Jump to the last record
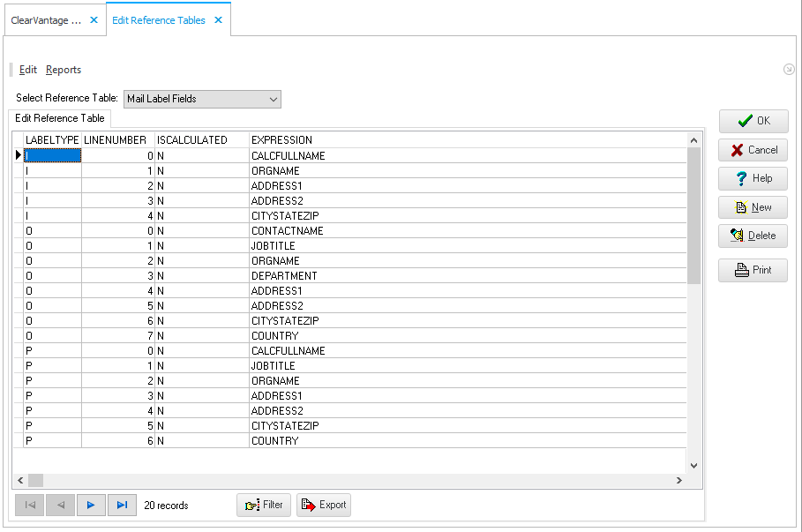 (122, 505)
